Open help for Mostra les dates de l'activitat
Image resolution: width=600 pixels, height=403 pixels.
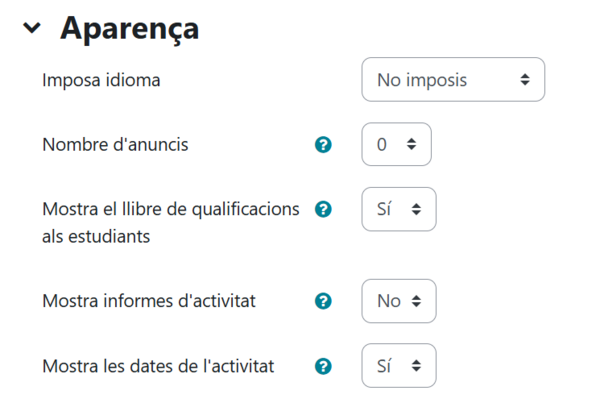[x=323, y=366]
